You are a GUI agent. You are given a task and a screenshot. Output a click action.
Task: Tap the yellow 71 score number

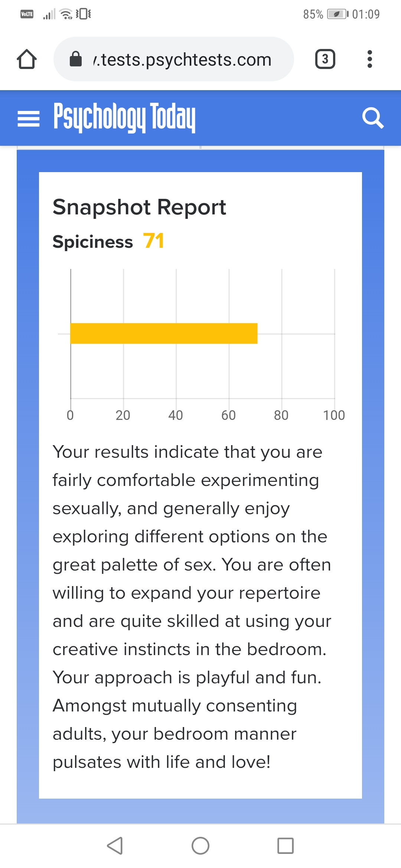153,241
